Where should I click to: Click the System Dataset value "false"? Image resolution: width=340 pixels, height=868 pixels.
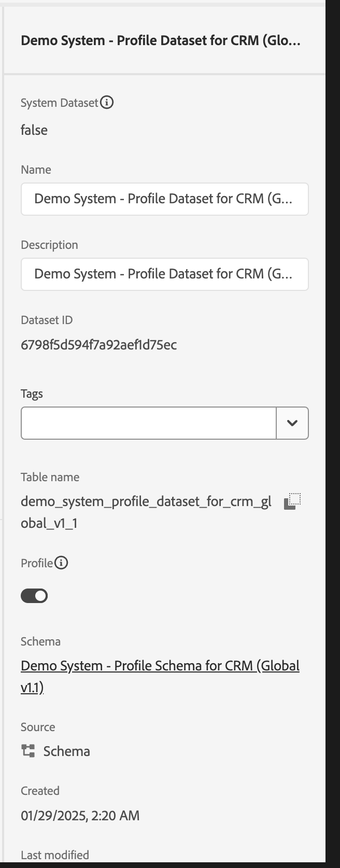tap(34, 130)
